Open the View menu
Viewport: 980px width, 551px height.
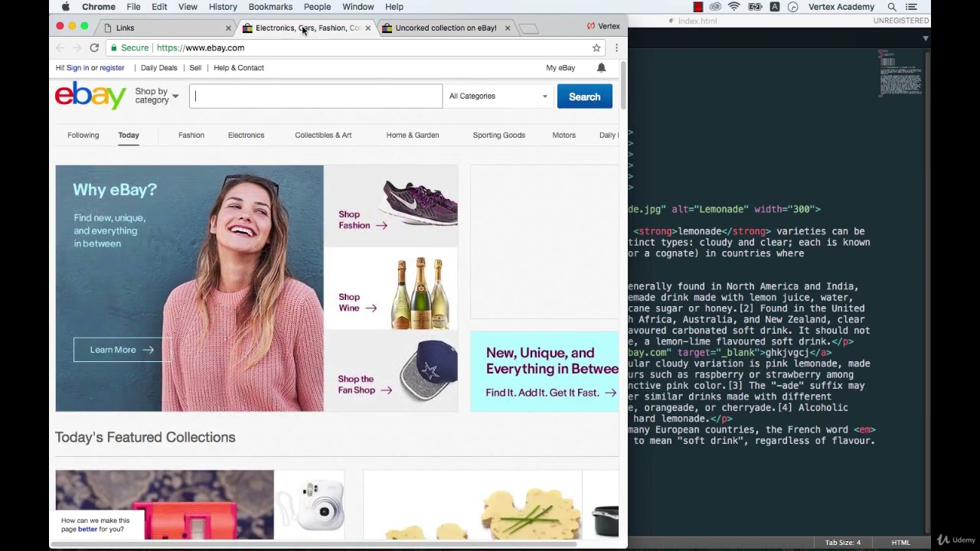click(x=188, y=7)
